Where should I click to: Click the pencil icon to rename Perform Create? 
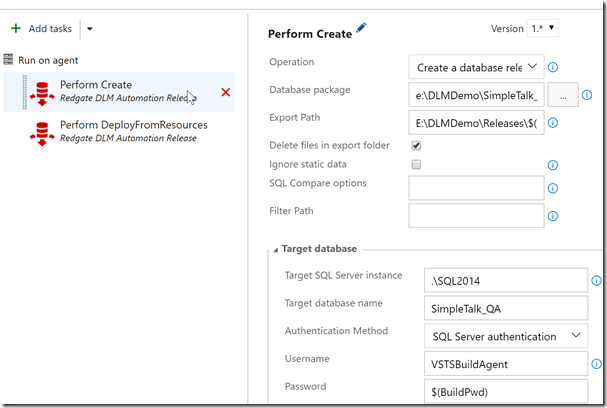click(361, 29)
